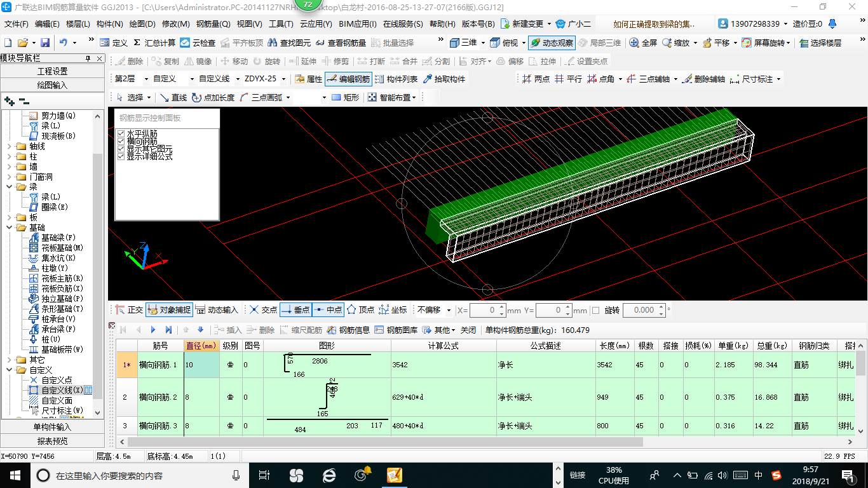Toggle 垂点 perpendicular snap

(x=295, y=310)
